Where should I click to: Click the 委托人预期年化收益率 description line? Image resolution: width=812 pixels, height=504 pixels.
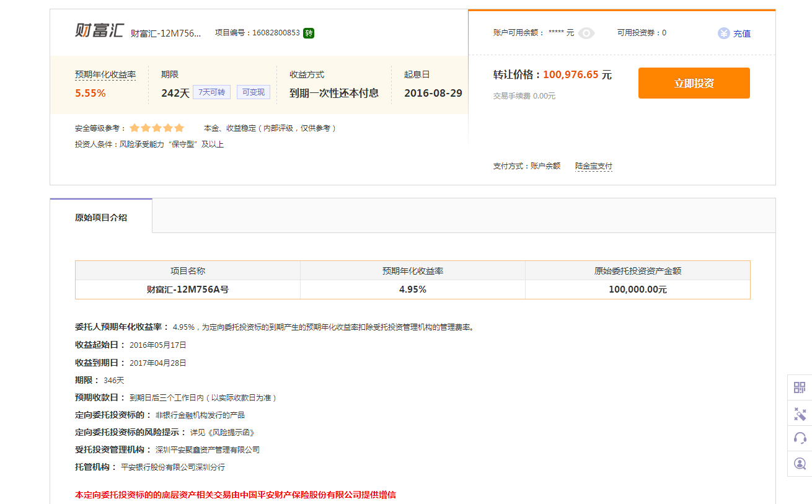275,327
